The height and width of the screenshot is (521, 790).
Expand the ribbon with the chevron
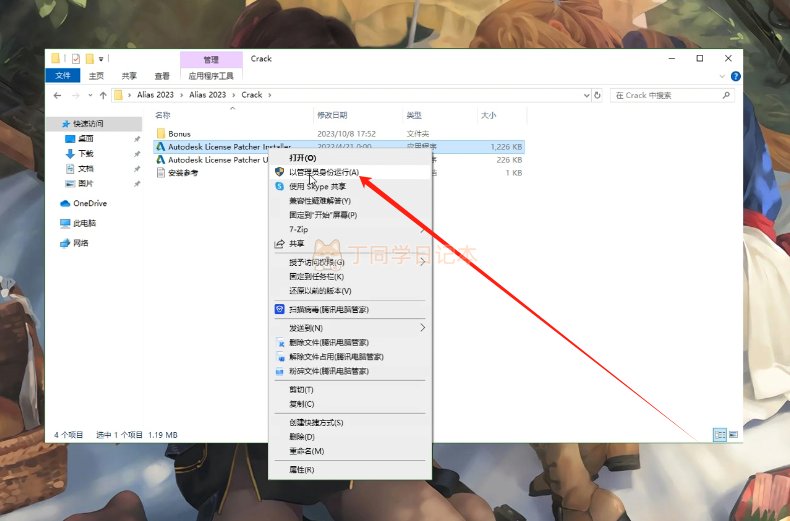722,77
